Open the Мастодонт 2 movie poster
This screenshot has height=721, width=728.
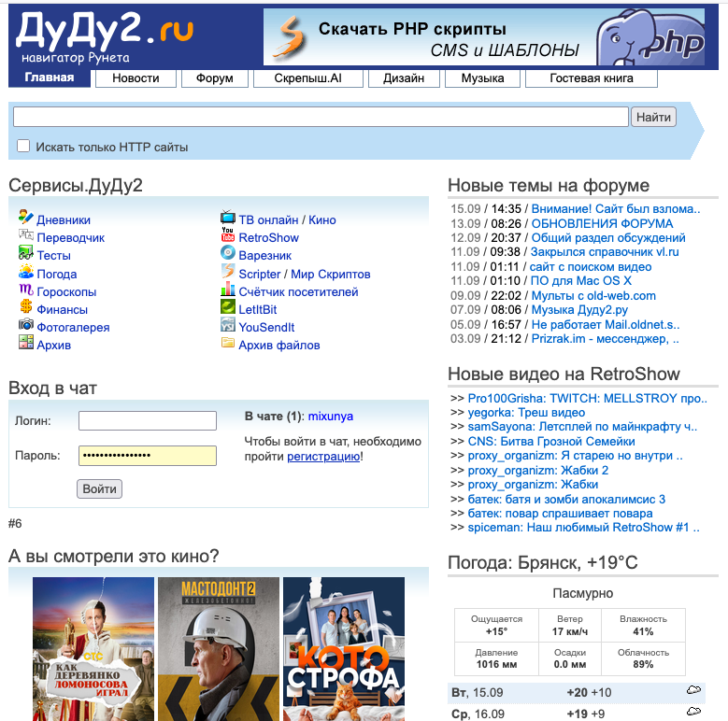[219, 649]
